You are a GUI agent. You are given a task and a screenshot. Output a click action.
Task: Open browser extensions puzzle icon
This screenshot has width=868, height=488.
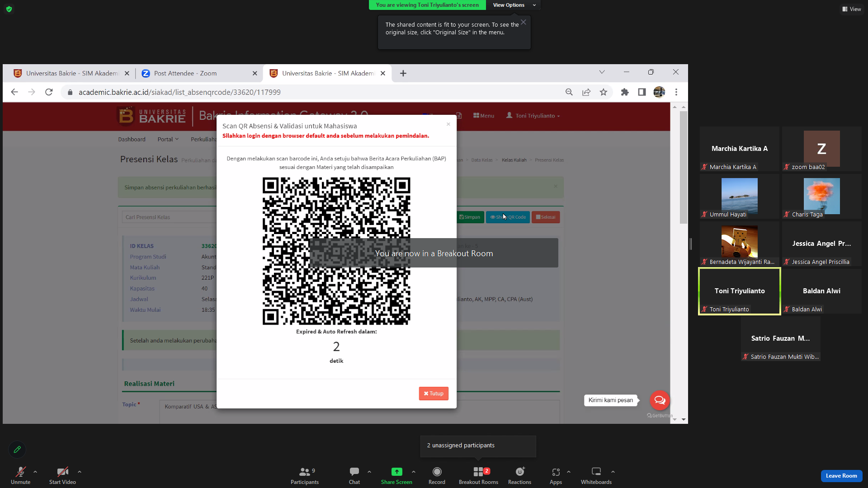pyautogui.click(x=625, y=92)
